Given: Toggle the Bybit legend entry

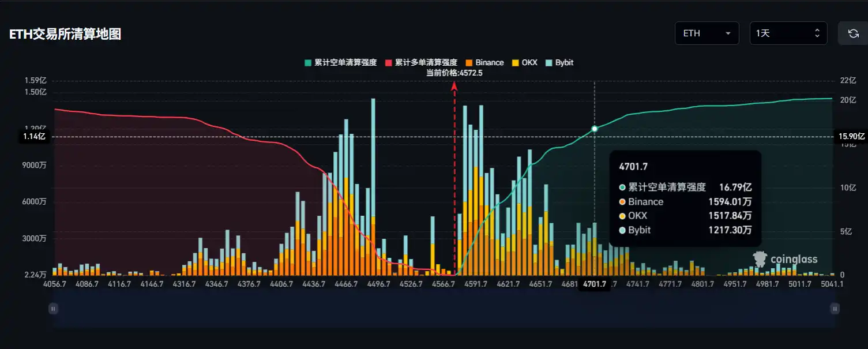Looking at the screenshot, I should point(559,62).
